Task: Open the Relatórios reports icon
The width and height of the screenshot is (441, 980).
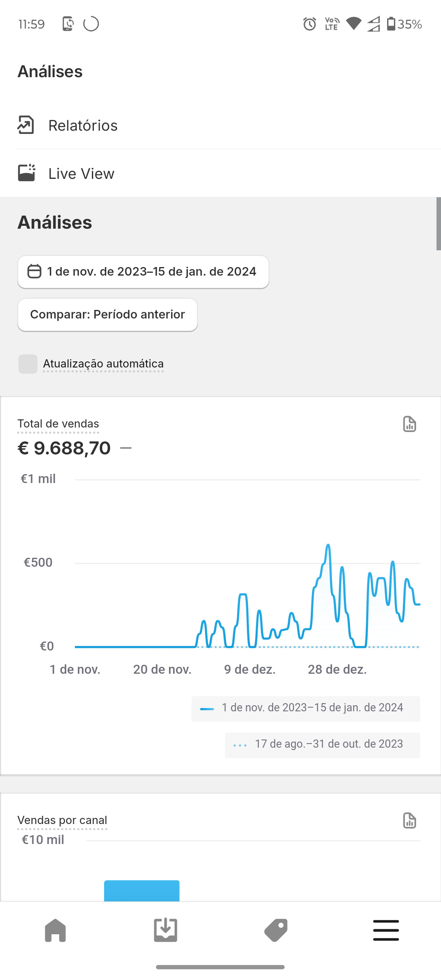Action: coord(26,125)
